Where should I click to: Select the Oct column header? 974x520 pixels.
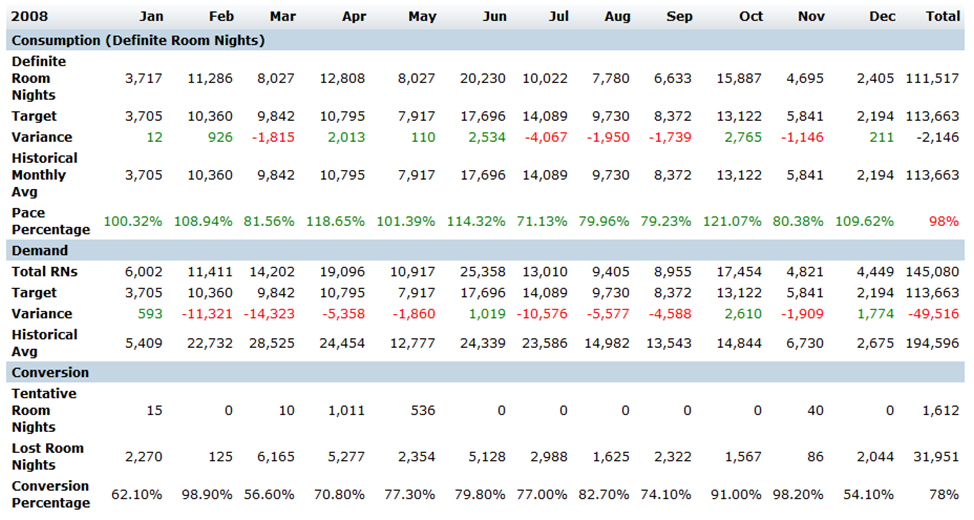tap(750, 17)
